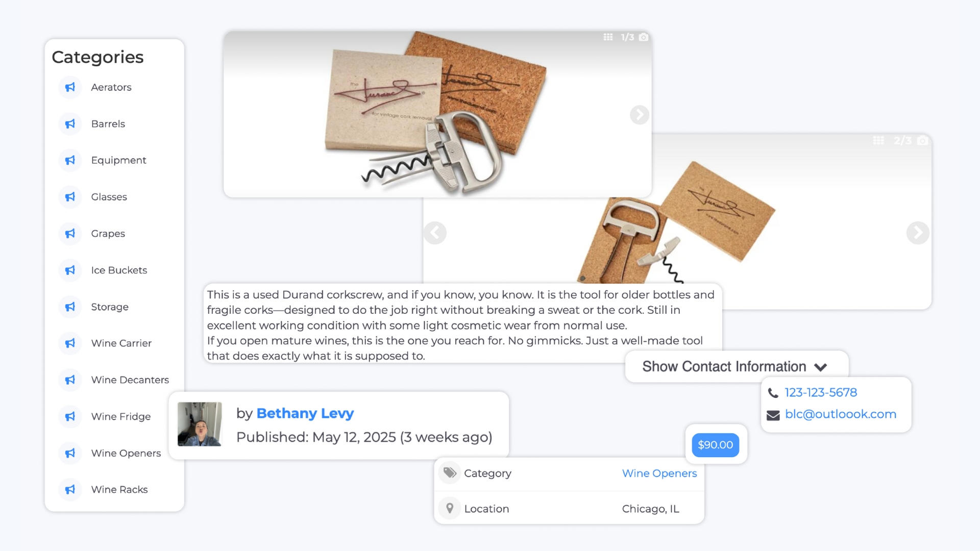980x551 pixels.
Task: Open the Wine Openers category in sidebar
Action: click(x=126, y=453)
